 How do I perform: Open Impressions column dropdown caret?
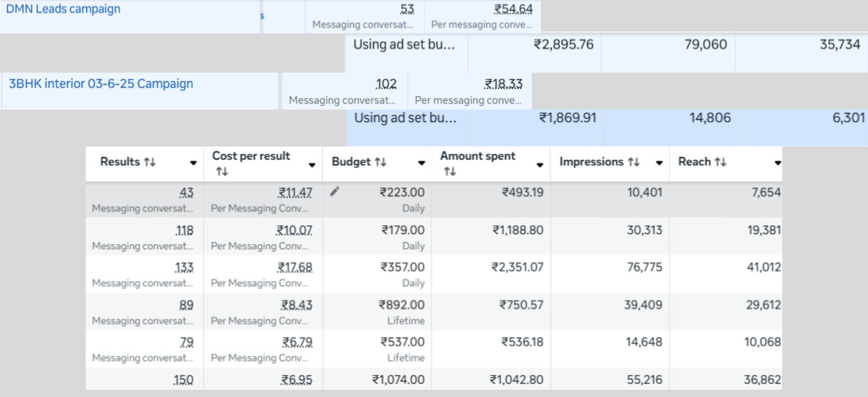659,163
